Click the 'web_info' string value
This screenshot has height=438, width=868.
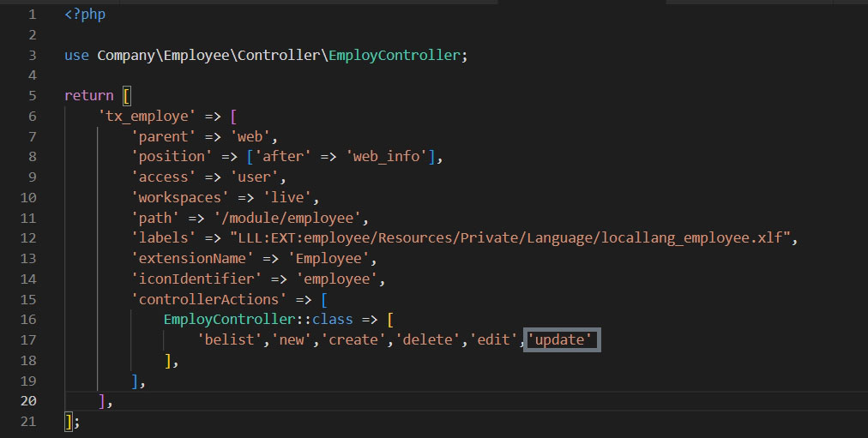394,156
